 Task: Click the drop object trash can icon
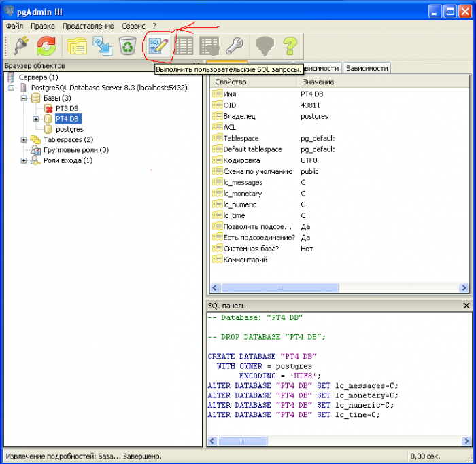click(128, 46)
